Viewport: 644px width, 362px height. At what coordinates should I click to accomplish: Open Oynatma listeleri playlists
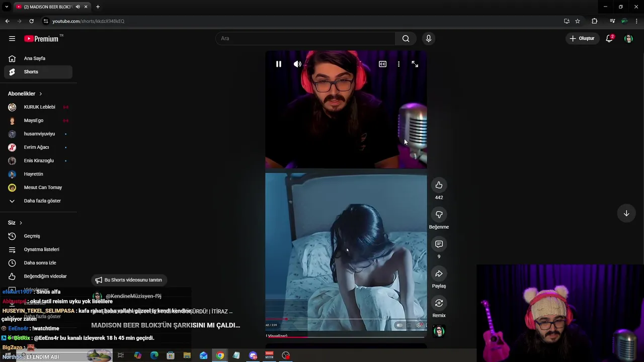(x=38, y=249)
